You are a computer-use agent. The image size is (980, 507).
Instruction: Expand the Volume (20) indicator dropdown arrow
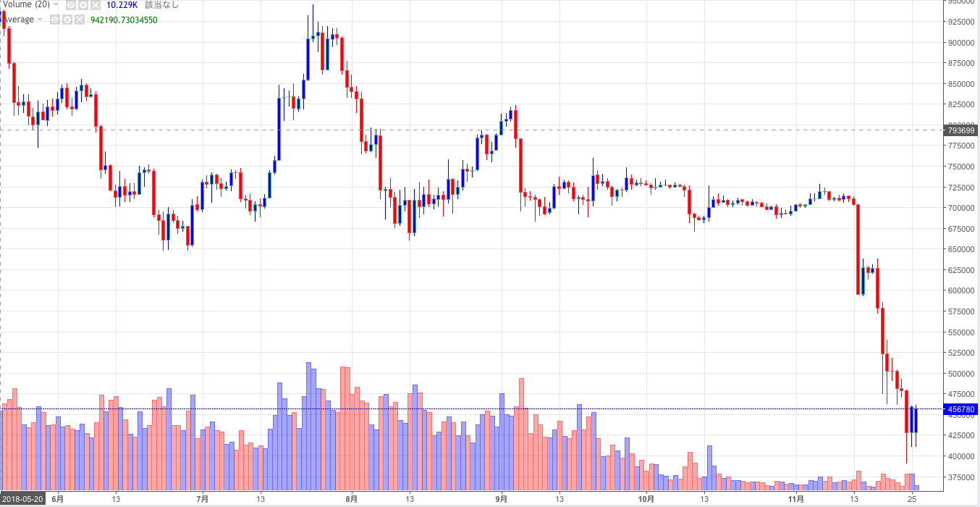pyautogui.click(x=56, y=5)
